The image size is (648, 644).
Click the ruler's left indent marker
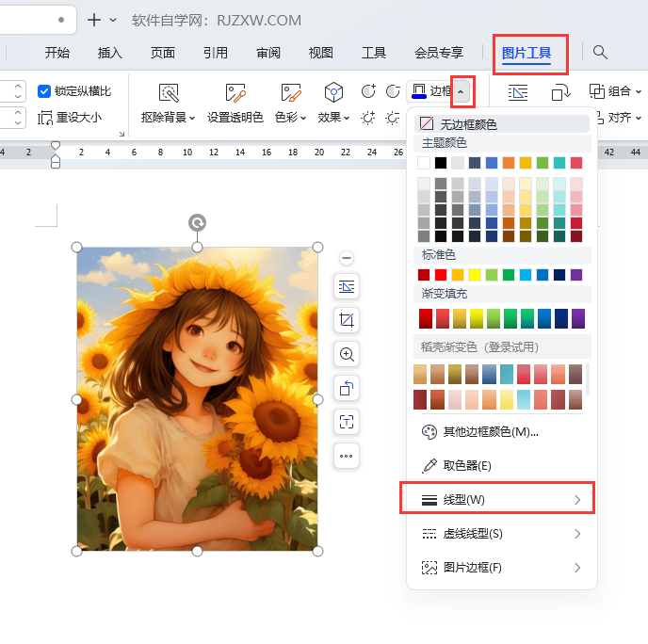(56, 162)
